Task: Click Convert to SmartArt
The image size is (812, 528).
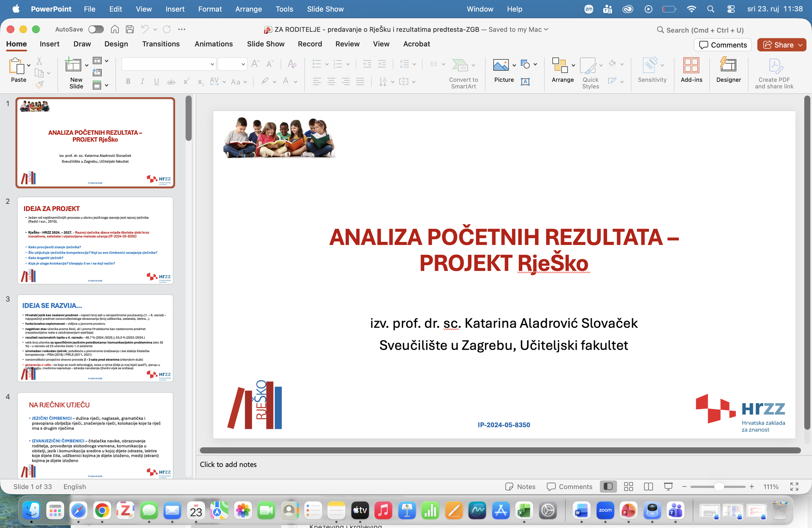Action: click(463, 73)
